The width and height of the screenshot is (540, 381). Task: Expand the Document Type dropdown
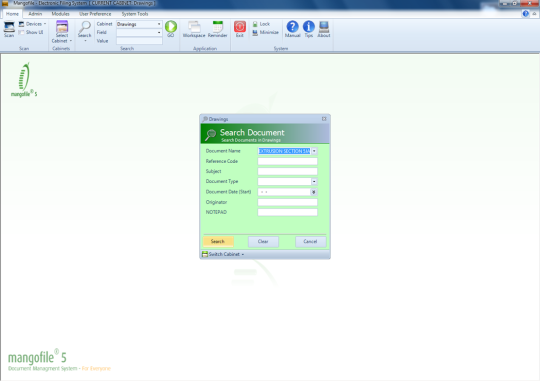tap(314, 182)
